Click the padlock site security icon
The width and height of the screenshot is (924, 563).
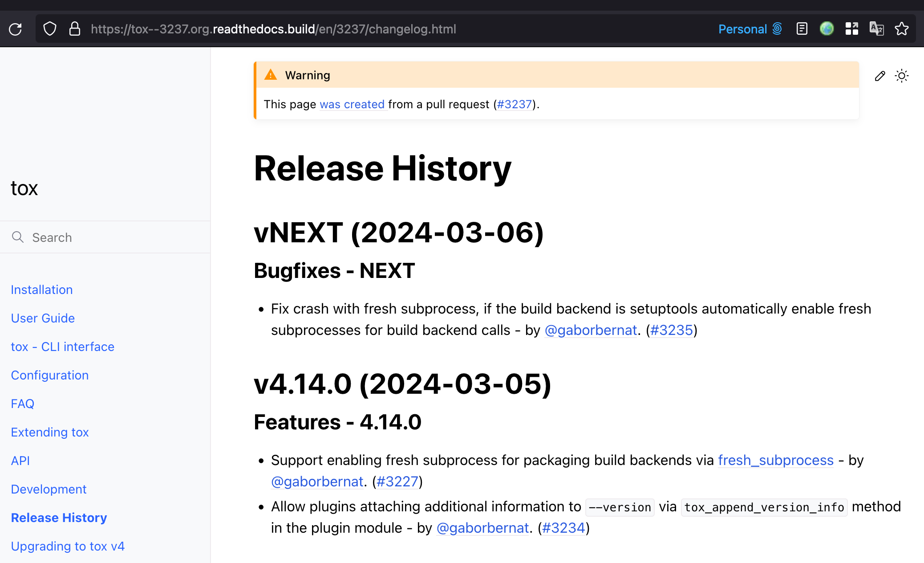pos(75,29)
